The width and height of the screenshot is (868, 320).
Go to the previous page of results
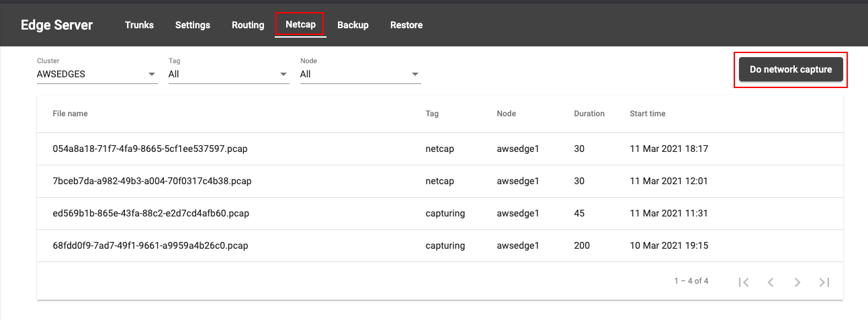pos(771,282)
